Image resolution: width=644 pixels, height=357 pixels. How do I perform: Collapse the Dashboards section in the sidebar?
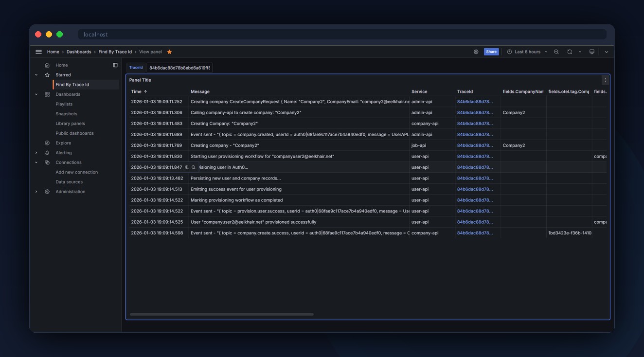pyautogui.click(x=36, y=94)
